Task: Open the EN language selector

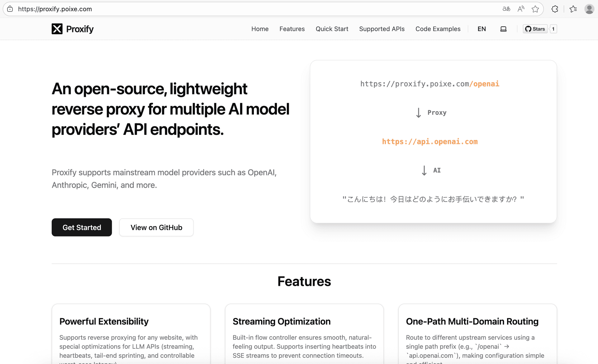Action: (x=482, y=29)
